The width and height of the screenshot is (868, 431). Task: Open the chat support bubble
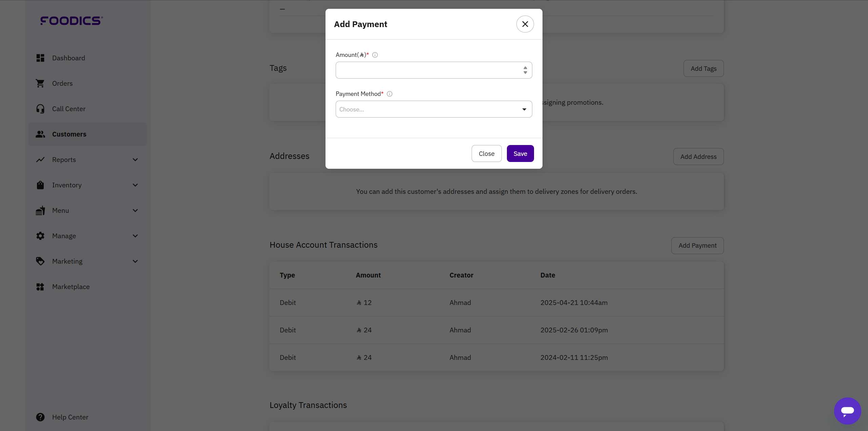847,411
